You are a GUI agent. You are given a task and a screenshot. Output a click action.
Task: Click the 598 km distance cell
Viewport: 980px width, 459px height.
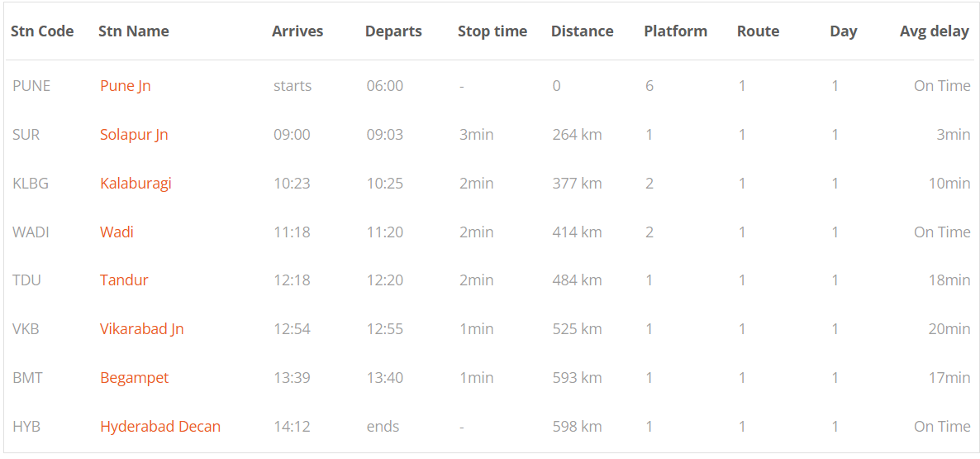coord(577,427)
